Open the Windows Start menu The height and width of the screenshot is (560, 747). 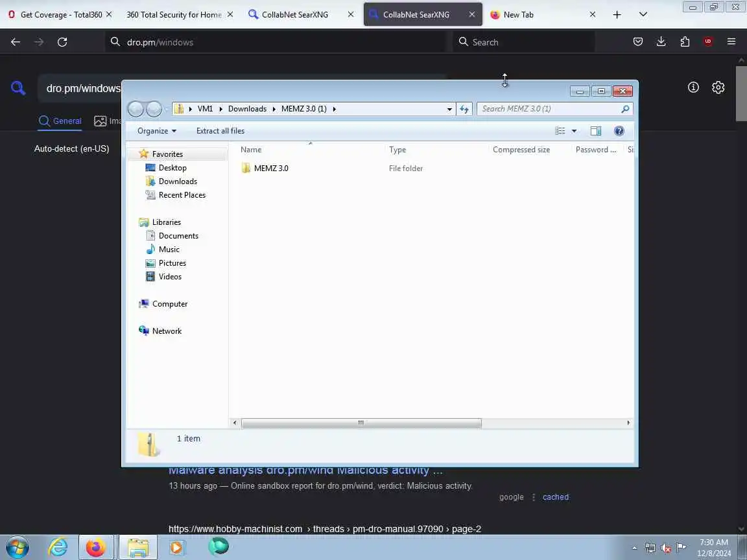click(x=18, y=548)
